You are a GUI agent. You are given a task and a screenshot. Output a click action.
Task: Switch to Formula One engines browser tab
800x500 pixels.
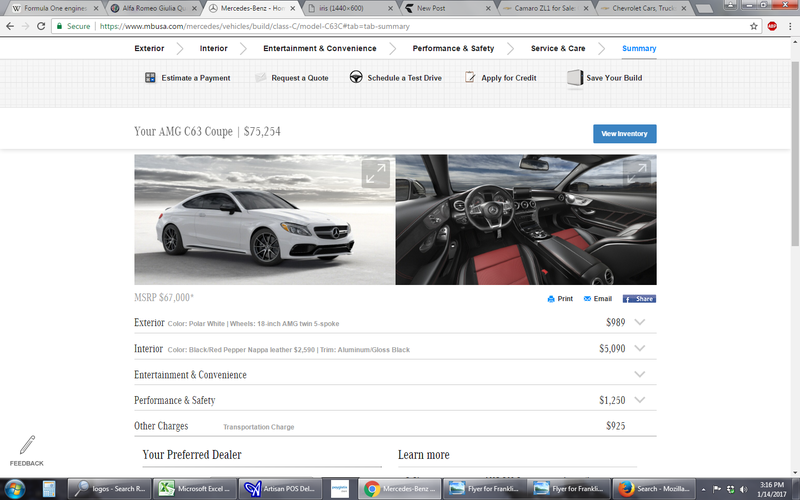tap(55, 8)
